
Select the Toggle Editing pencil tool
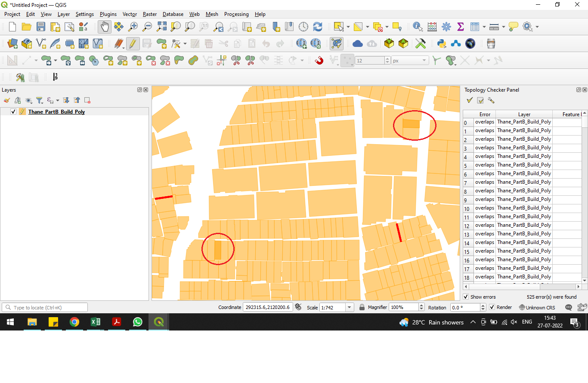(x=133, y=43)
